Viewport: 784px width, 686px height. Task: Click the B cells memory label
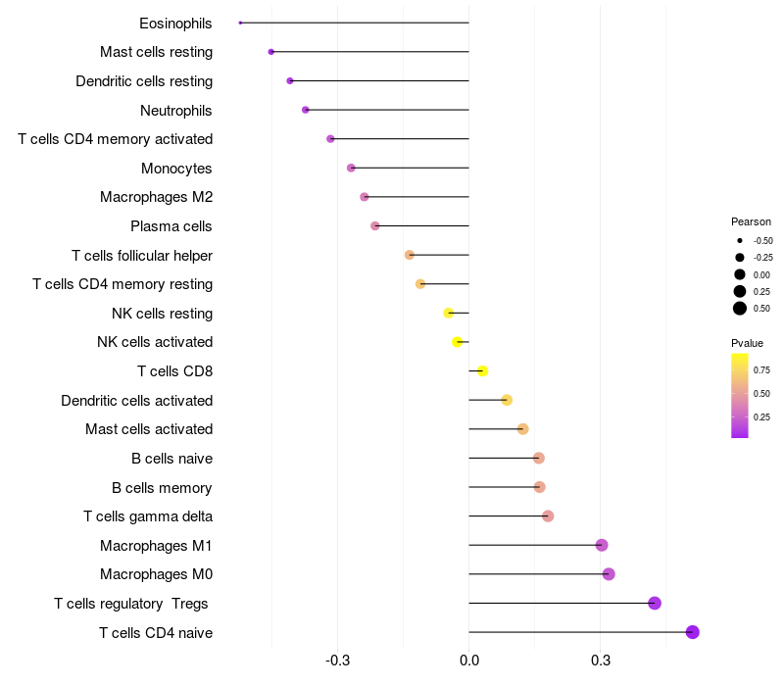point(162,488)
